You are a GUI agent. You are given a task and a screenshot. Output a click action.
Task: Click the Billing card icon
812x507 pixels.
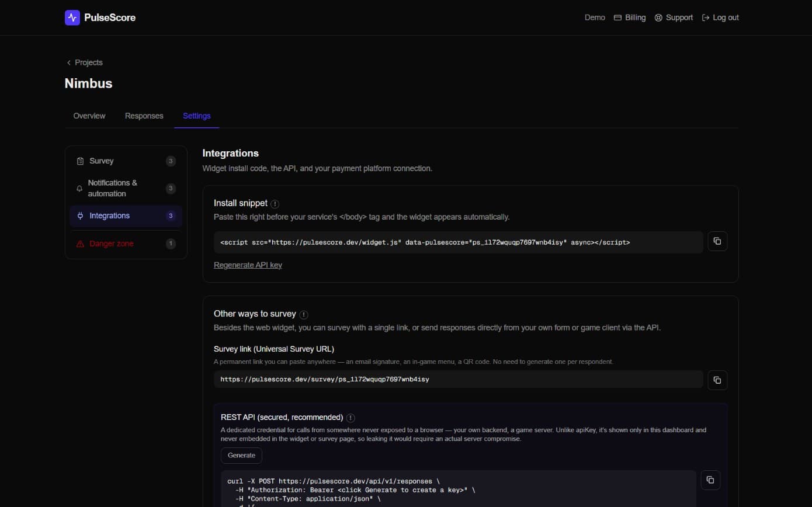(x=617, y=18)
